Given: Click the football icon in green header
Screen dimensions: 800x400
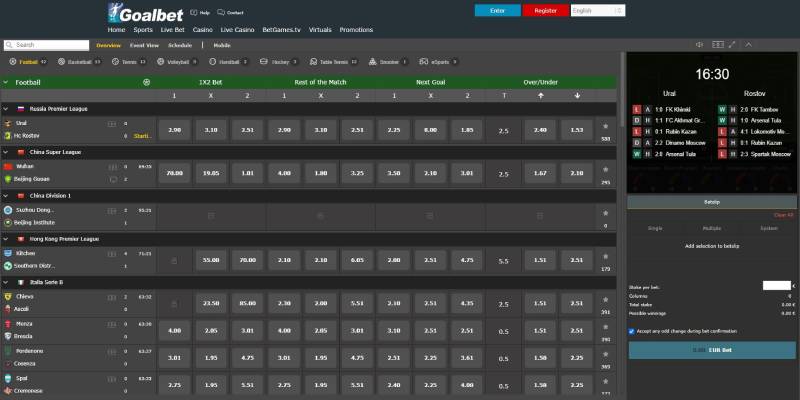Looking at the screenshot, I should point(146,82).
